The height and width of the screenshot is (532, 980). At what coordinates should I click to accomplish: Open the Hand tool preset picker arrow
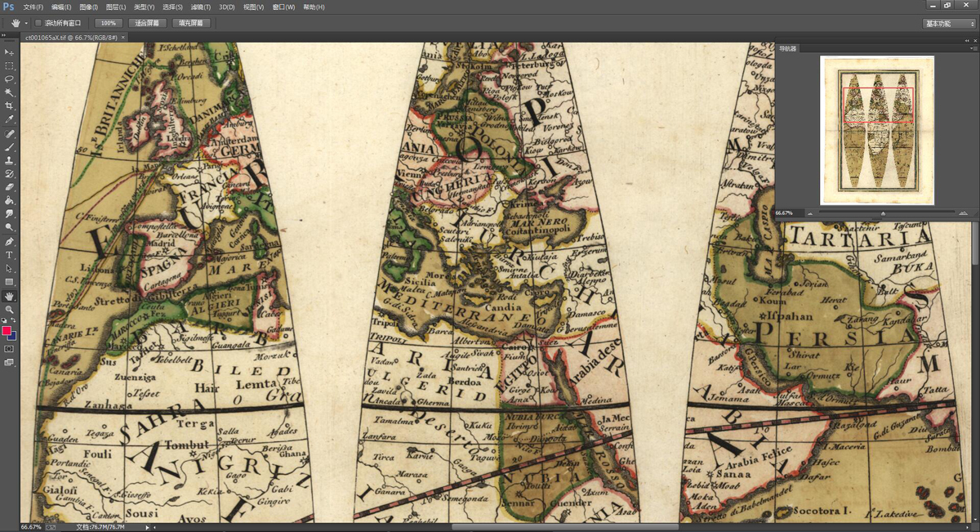25,23
